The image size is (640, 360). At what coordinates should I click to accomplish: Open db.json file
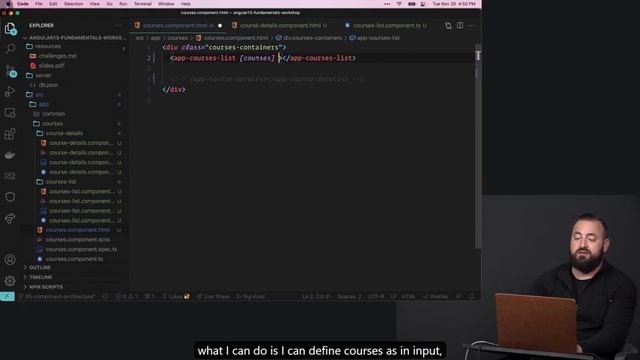coord(48,85)
